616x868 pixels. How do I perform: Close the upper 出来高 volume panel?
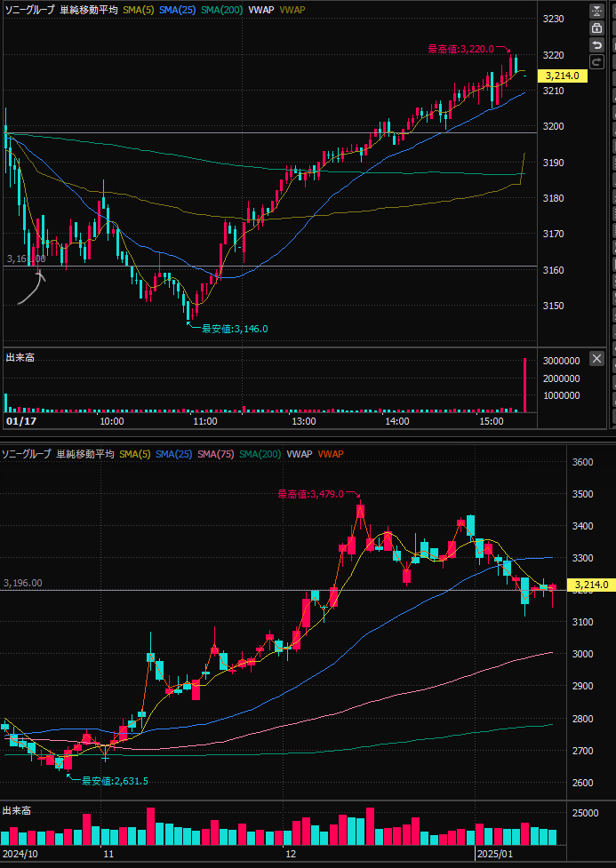click(x=596, y=359)
